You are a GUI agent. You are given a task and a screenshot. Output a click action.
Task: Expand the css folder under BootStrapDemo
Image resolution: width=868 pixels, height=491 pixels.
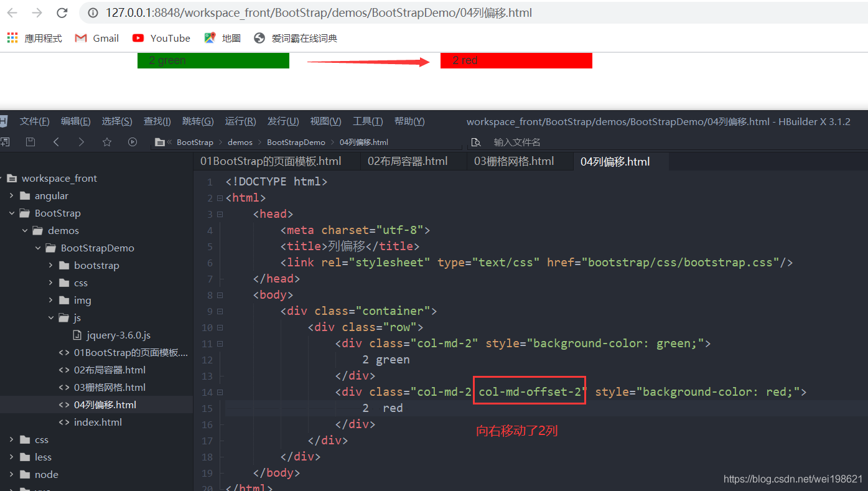51,283
